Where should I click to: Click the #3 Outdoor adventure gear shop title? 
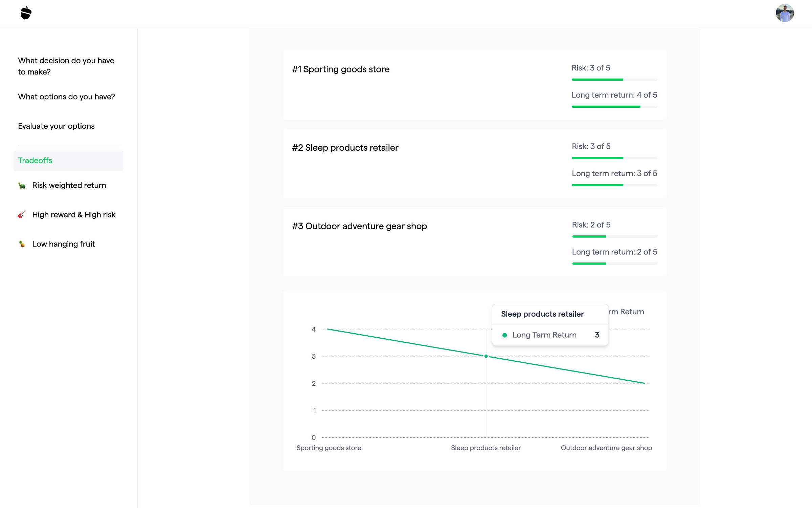[359, 226]
